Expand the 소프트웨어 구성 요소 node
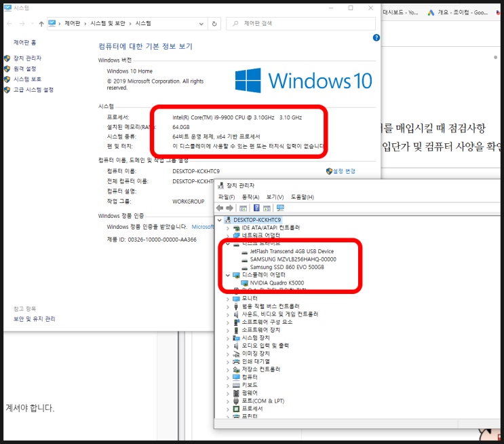The height and width of the screenshot is (444, 504). point(228,322)
